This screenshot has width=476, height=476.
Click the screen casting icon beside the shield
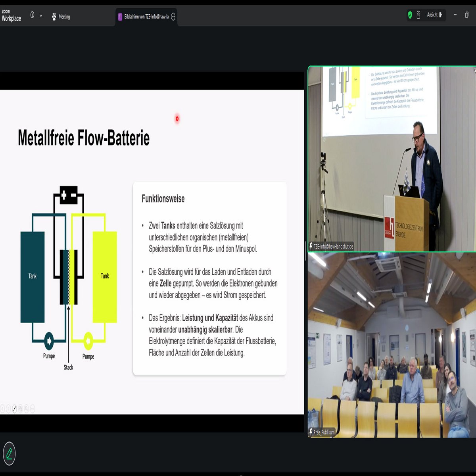(x=418, y=15)
